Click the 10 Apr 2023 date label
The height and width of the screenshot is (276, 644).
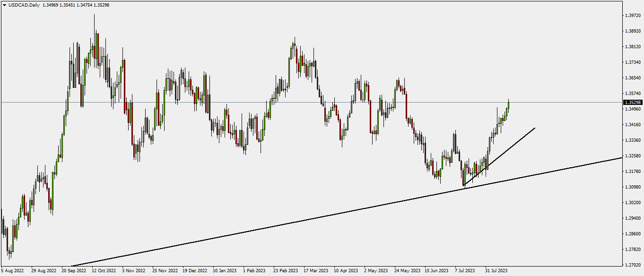[x=346, y=271]
